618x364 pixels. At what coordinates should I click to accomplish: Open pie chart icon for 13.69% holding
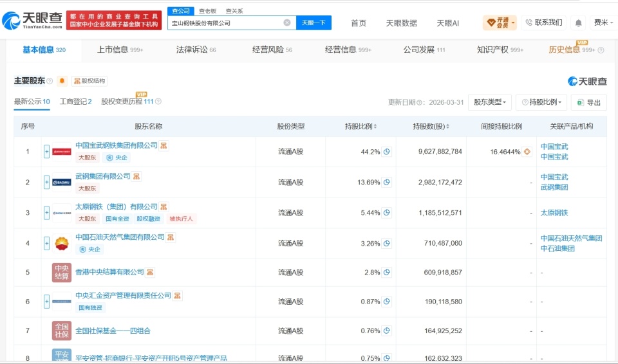pos(387,182)
